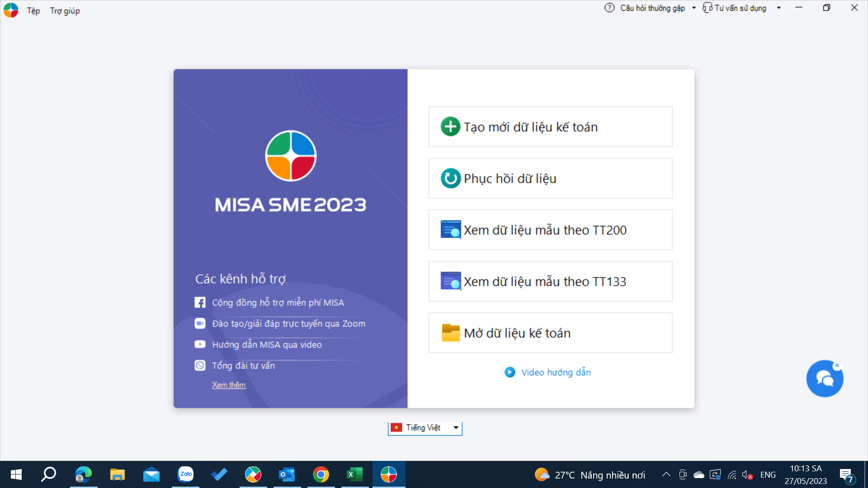Click the Tổng đài tư vấn link
The image size is (868, 488).
(243, 366)
